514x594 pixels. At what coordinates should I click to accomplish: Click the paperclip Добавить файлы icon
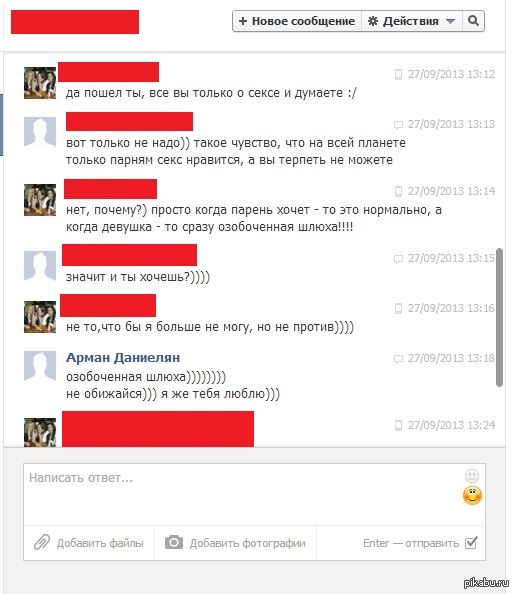(x=42, y=542)
